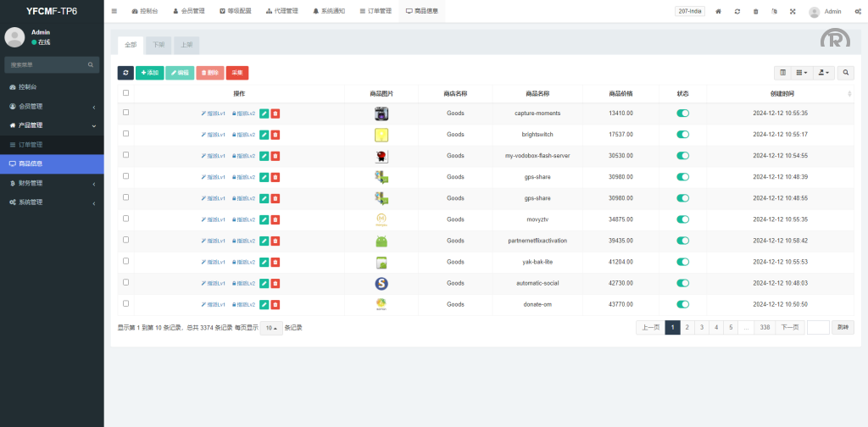Screen dimensions: 868x427
Task: Open the rows-per-page dropdown showing 10
Action: (271, 328)
